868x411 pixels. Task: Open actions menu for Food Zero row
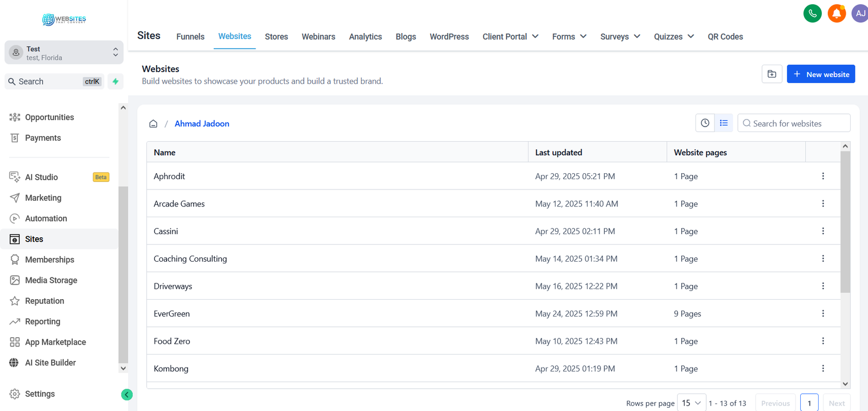pyautogui.click(x=823, y=341)
